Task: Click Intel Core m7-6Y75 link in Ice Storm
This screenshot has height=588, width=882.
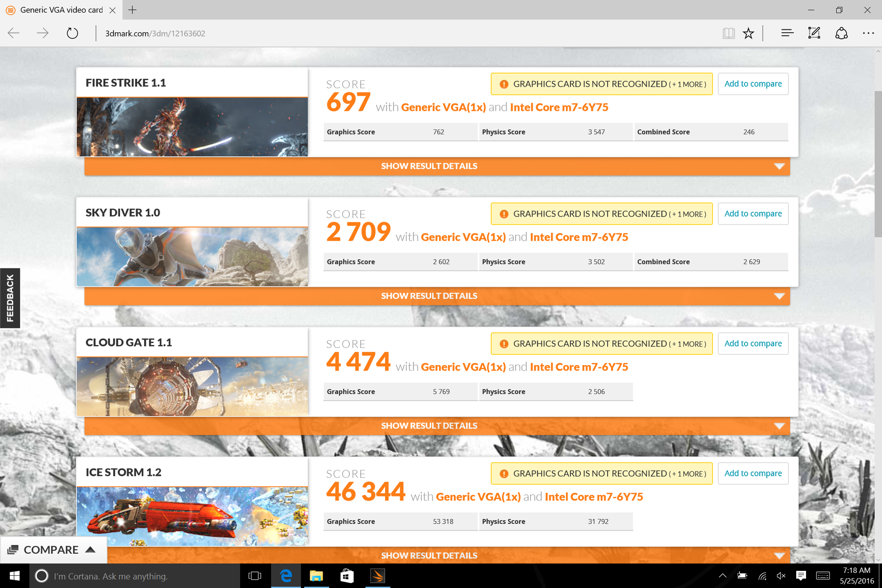Action: click(x=594, y=497)
